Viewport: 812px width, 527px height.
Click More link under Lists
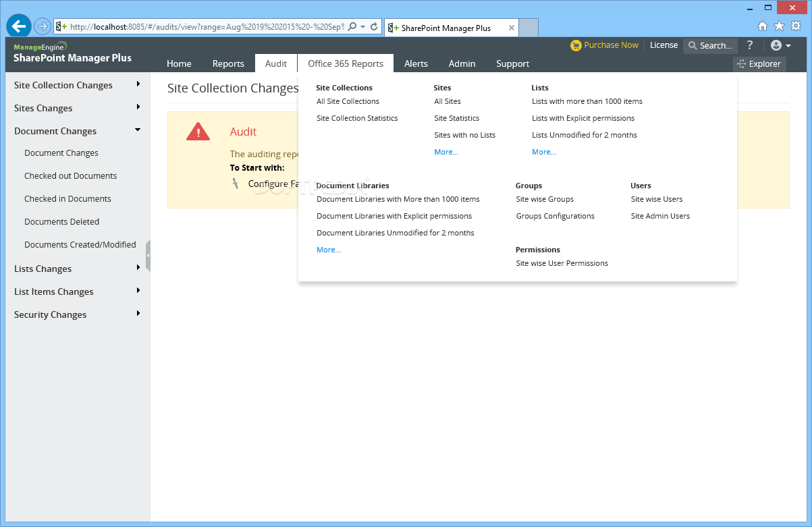(x=544, y=152)
